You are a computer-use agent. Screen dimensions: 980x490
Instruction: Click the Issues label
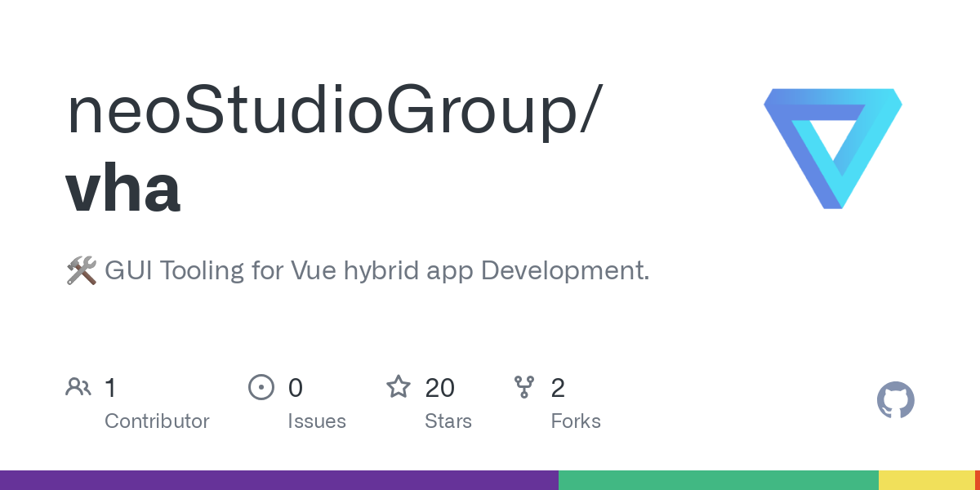coord(317,421)
